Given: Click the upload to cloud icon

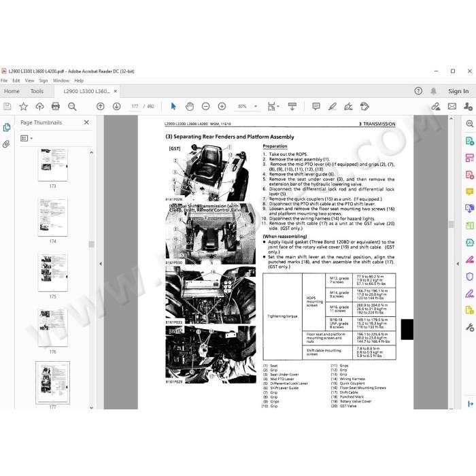Looking at the screenshot, I should pos(39,106).
